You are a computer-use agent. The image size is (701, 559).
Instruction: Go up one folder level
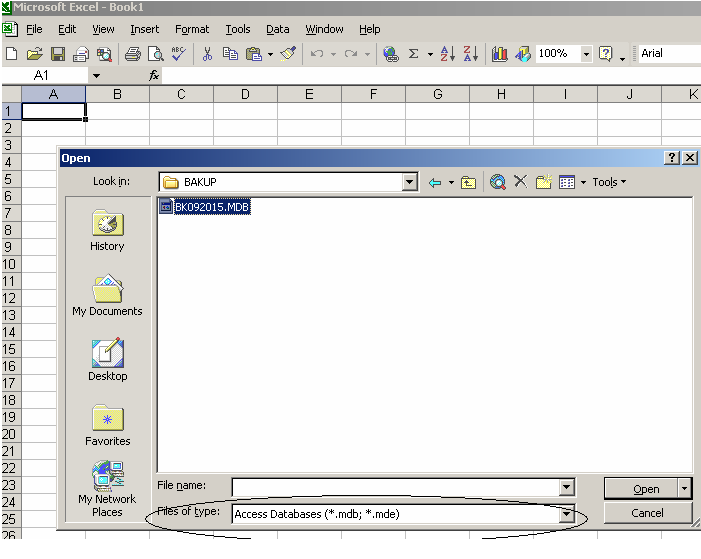tap(468, 182)
